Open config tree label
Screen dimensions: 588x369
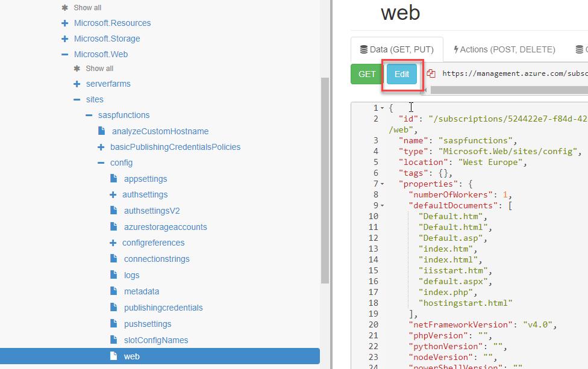[121, 163]
